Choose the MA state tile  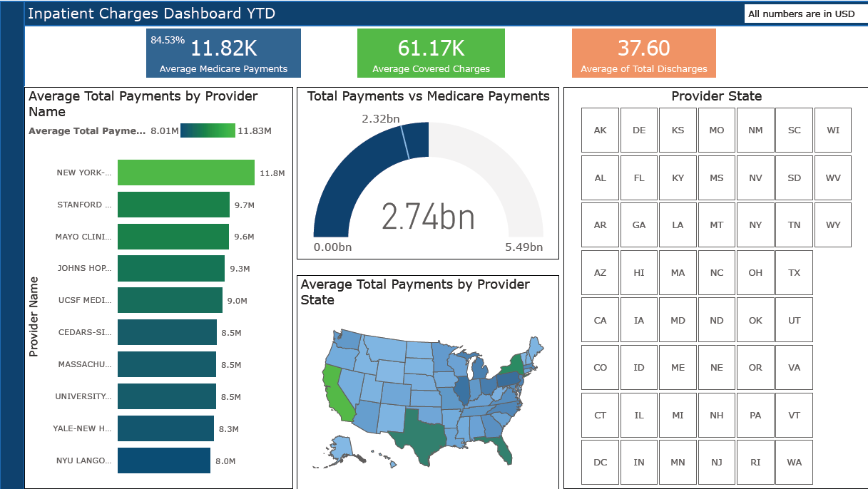coord(678,272)
